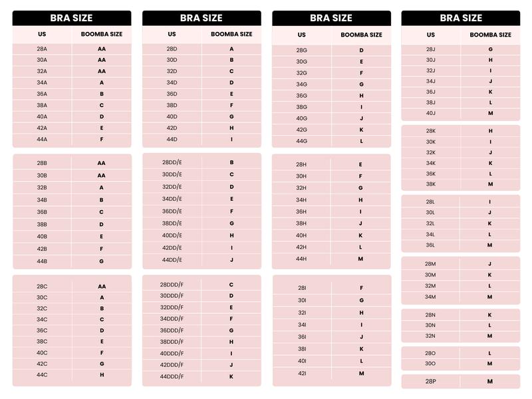Click the 38K size row
This screenshot has height=399, width=532.
point(460,184)
